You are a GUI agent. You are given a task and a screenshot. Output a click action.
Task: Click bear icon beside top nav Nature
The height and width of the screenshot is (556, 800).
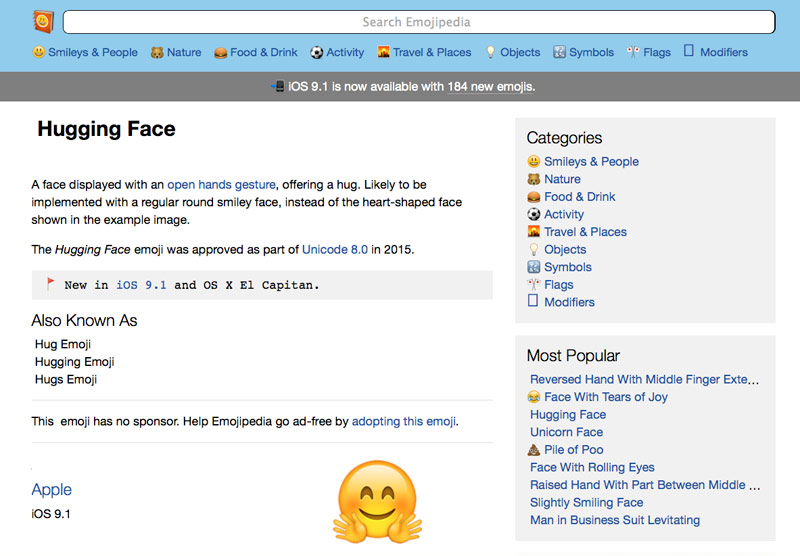[x=157, y=53]
